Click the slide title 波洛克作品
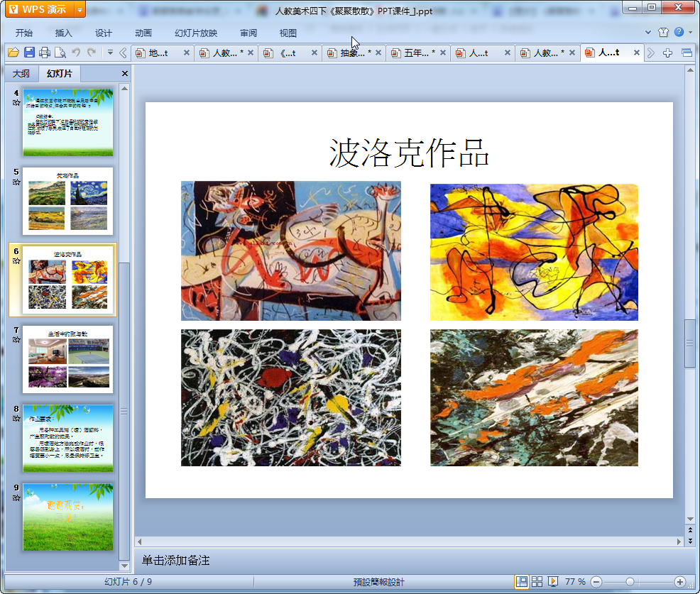Viewport: 700px width, 594px height. click(x=409, y=153)
